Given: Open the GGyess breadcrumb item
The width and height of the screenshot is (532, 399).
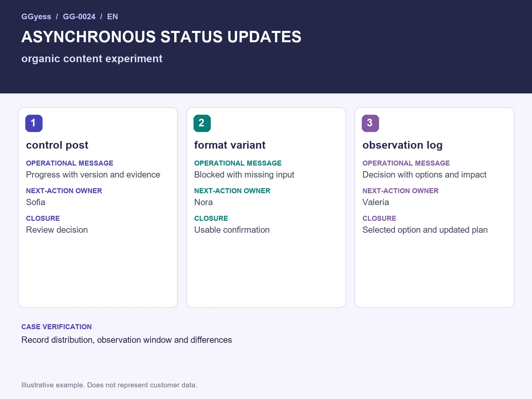Looking at the screenshot, I should [36, 17].
